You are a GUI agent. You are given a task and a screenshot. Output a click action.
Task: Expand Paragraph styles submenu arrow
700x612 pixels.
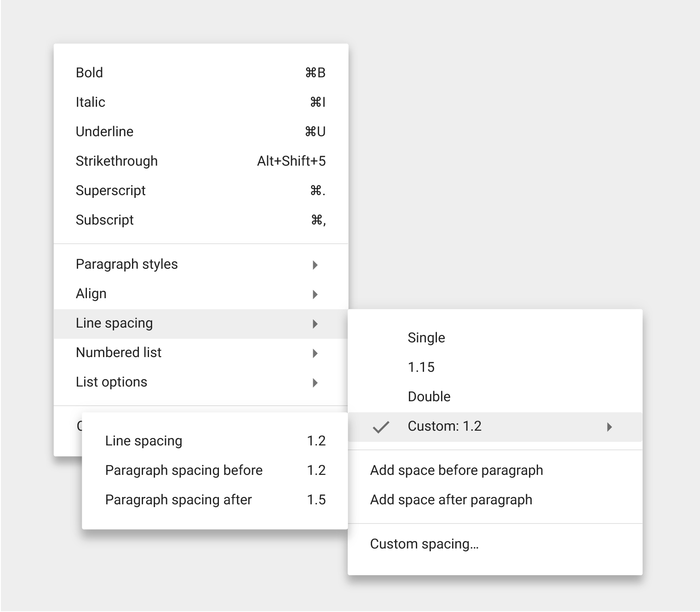click(x=315, y=265)
